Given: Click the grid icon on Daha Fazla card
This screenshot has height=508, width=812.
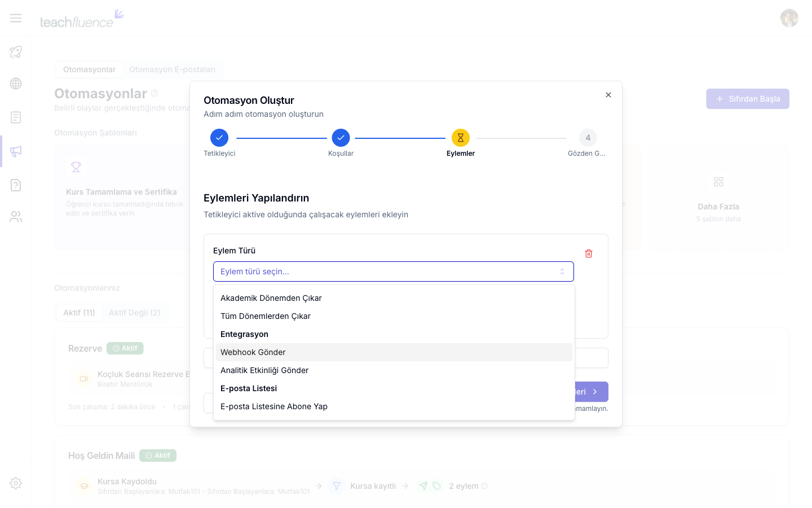Looking at the screenshot, I should 718,182.
